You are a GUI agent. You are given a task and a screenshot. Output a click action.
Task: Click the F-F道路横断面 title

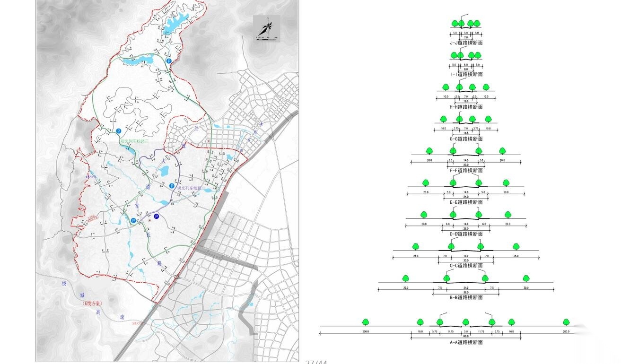tap(466, 171)
